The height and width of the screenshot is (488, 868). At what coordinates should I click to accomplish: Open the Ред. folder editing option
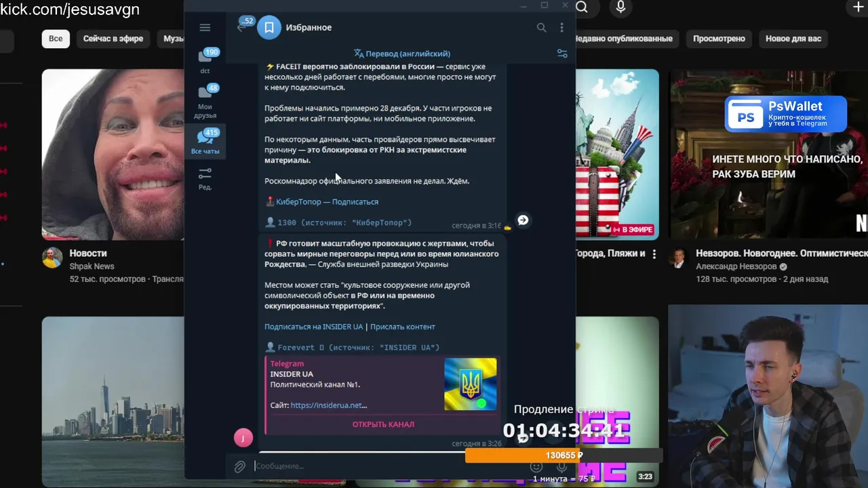[205, 179]
